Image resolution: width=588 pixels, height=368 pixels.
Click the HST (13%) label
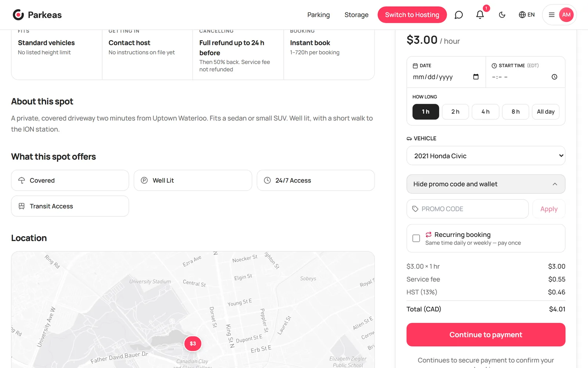[x=422, y=292]
